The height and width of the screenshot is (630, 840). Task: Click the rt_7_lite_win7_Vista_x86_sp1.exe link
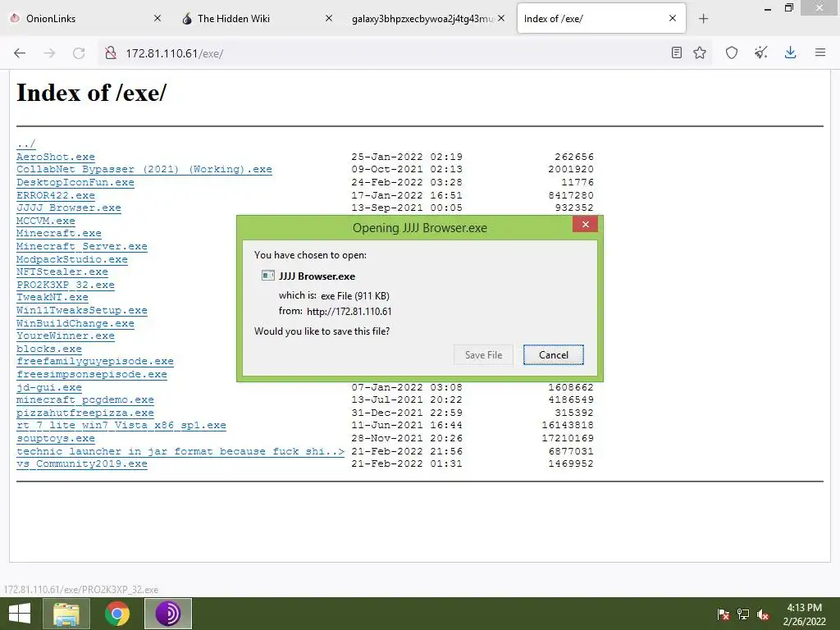click(x=121, y=426)
